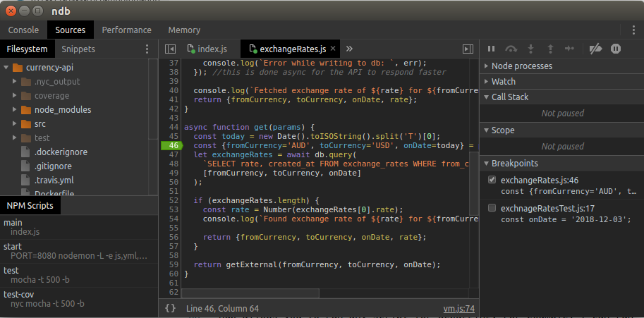The width and height of the screenshot is (644, 318).
Task: Disable the exchangeRates.js:46 breakpoint
Action: [x=492, y=181]
